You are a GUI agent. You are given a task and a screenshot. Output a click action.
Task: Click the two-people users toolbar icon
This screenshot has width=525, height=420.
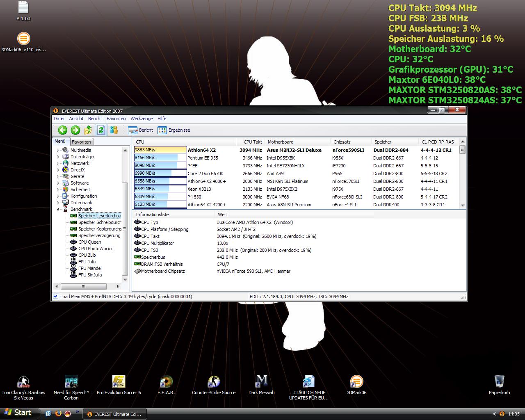click(x=114, y=130)
